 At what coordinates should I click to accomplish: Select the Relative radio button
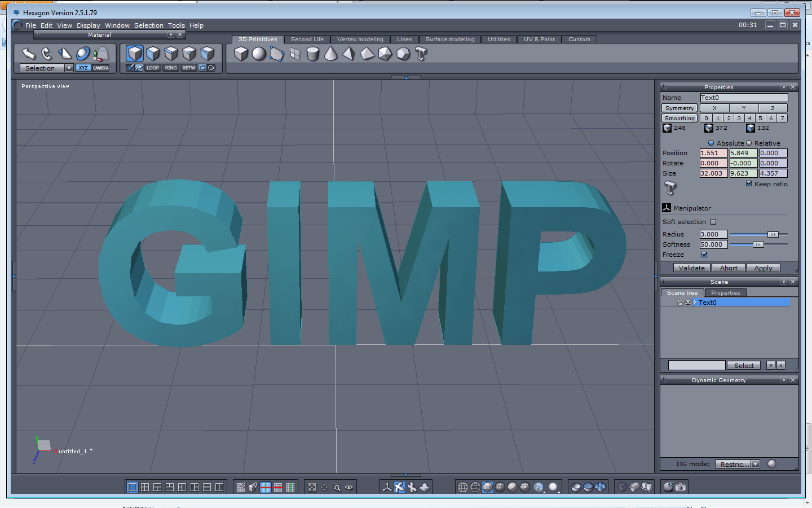(749, 143)
